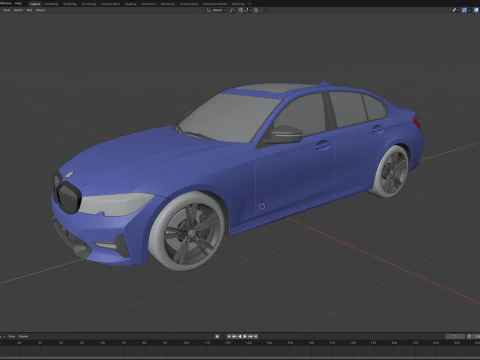The height and width of the screenshot is (360, 480).
Task: Open the Scripting workspace tab
Action: click(x=238, y=4)
